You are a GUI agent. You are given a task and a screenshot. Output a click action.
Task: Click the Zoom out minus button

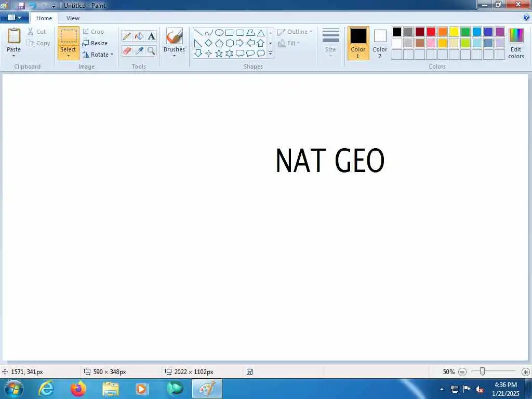pyautogui.click(x=462, y=372)
